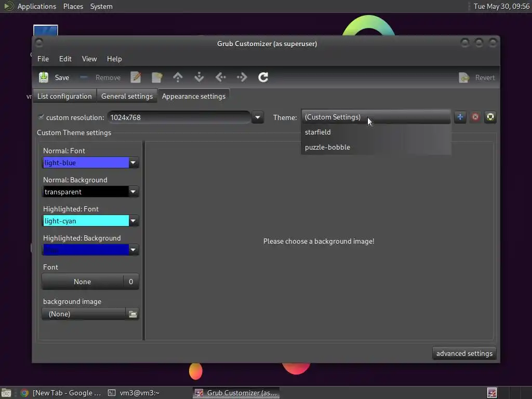
Task: Click the dark blue highlighted background swatch
Action: (86, 250)
